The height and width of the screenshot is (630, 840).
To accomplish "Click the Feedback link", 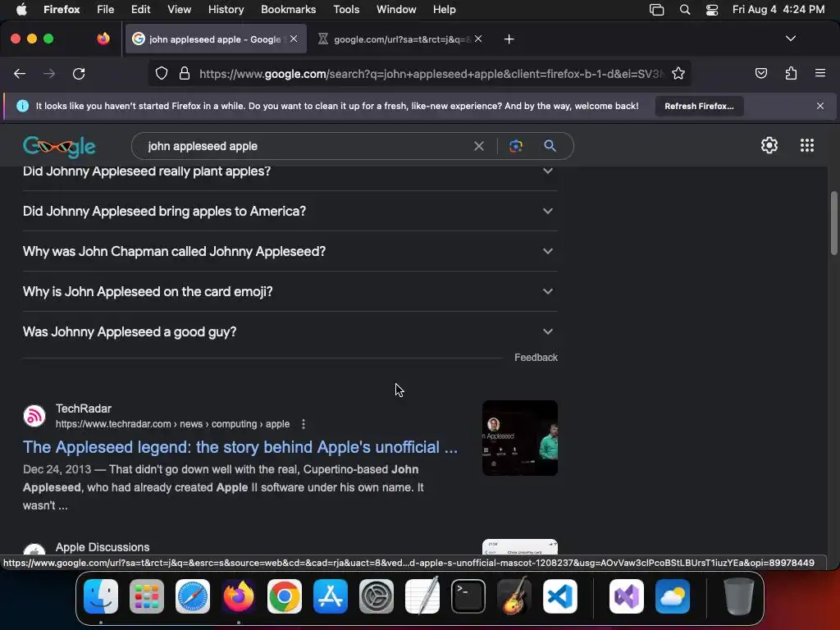I will pyautogui.click(x=536, y=358).
